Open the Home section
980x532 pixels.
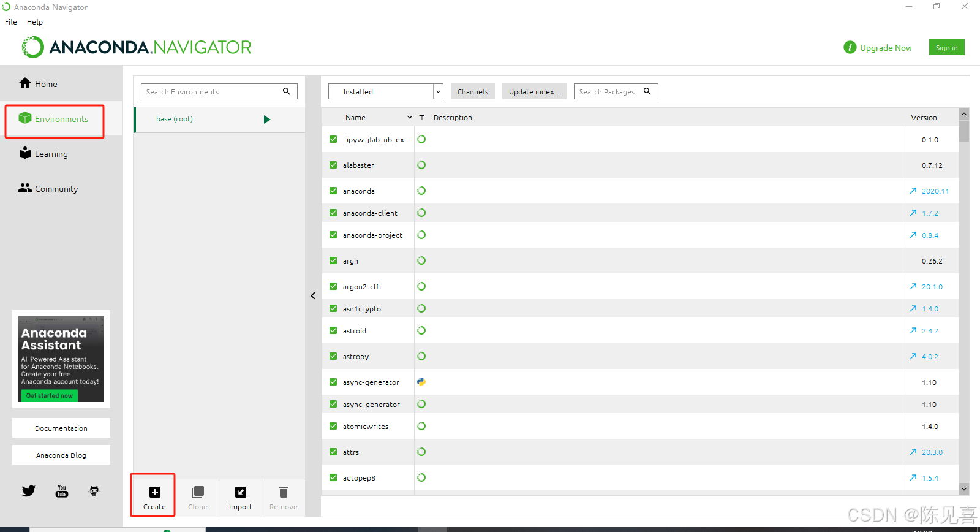(x=39, y=84)
